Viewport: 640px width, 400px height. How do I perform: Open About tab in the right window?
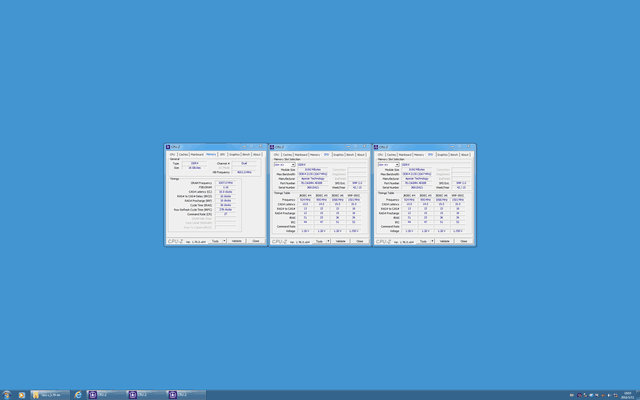[464, 155]
